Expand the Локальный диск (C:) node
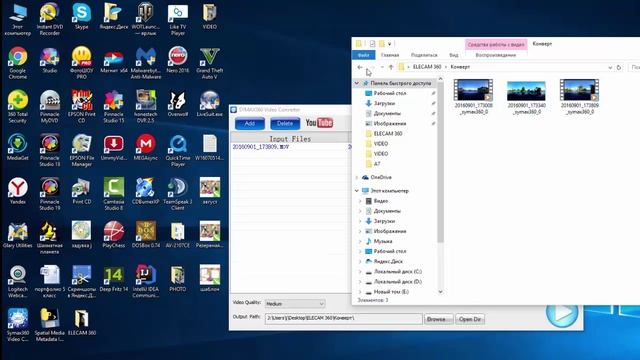Screen dimensions: 640x360 click(x=360, y=271)
